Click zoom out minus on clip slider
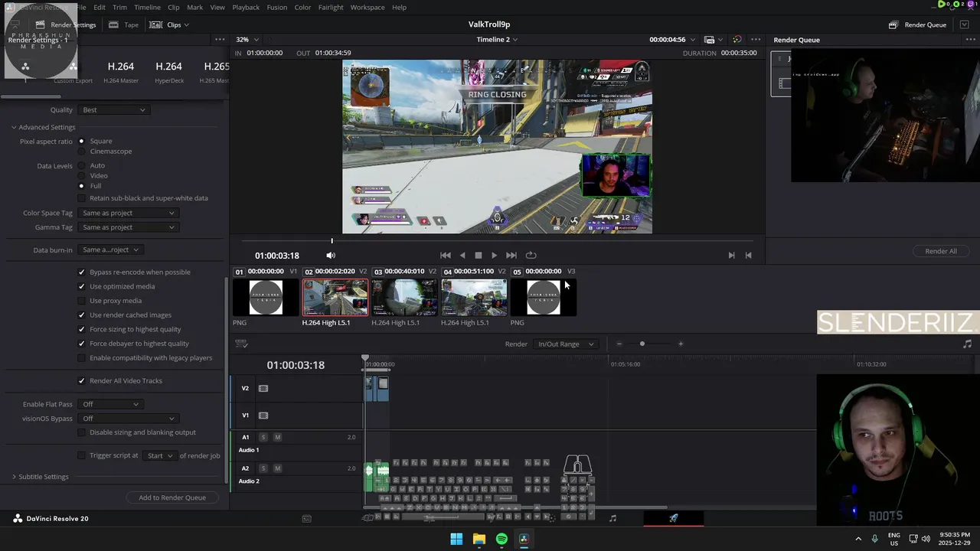The height and width of the screenshot is (551, 980). coord(619,344)
